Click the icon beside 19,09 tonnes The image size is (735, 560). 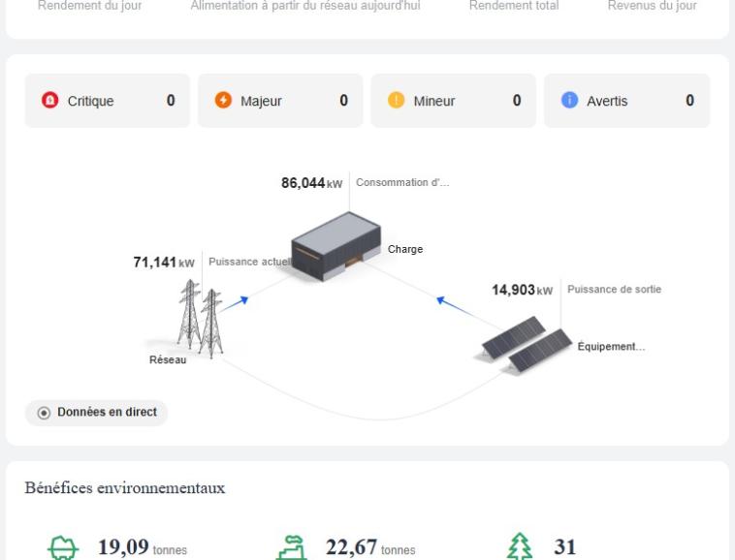tap(64, 549)
